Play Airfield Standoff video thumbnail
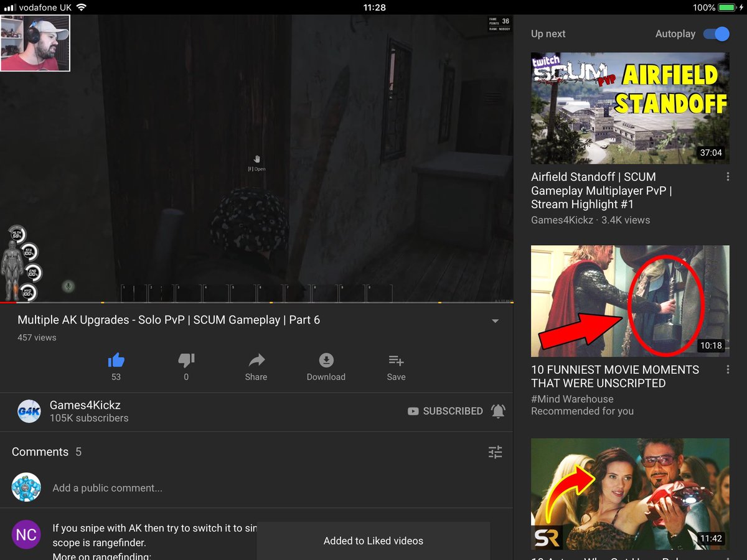Viewport: 747px width, 560px height. pos(630,108)
